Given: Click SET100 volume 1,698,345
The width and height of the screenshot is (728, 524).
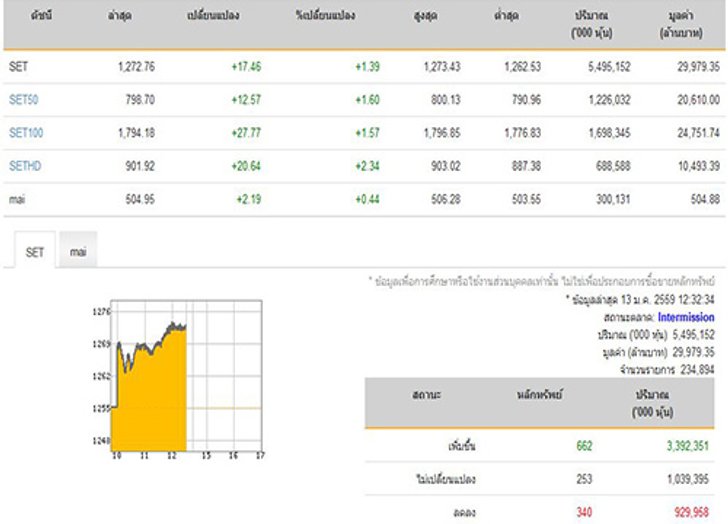Looking at the screenshot, I should [610, 133].
